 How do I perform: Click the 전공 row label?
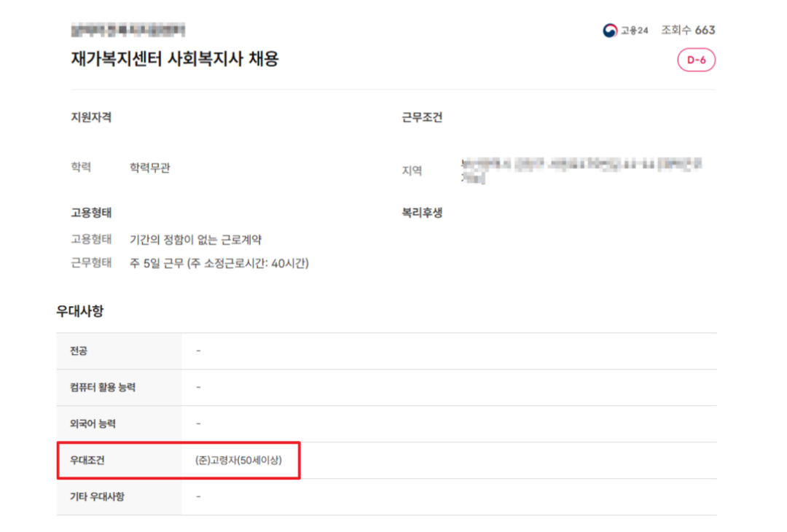(x=79, y=351)
